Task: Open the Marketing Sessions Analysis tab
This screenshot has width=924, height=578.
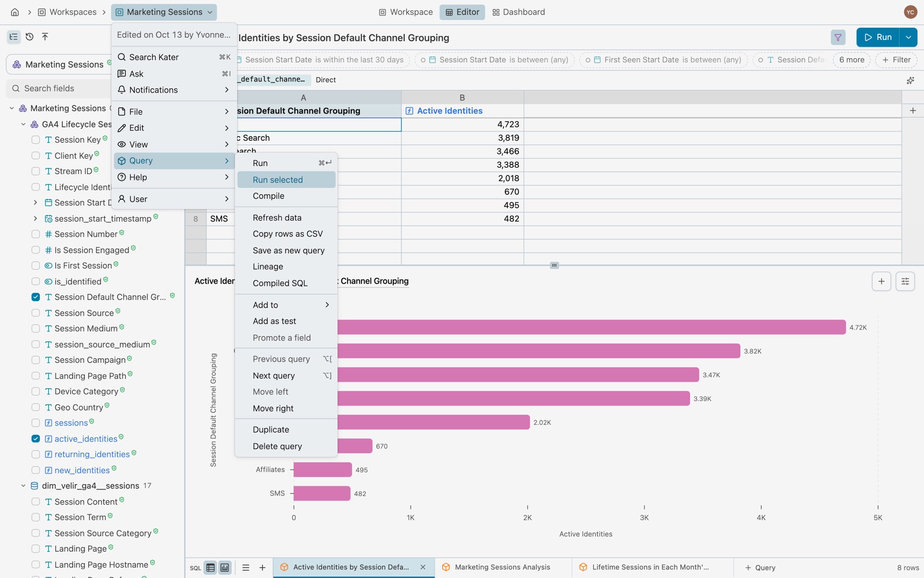Action: pos(502,567)
